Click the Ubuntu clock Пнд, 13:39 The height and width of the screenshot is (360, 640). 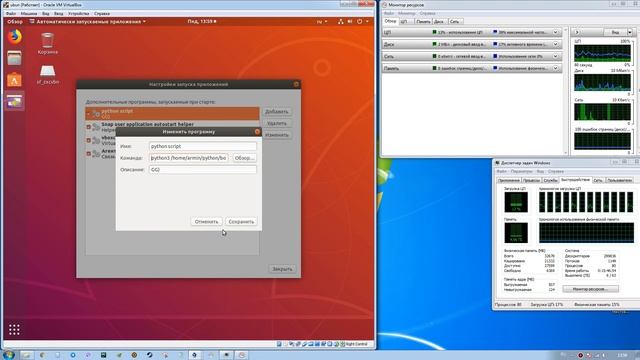click(x=202, y=22)
